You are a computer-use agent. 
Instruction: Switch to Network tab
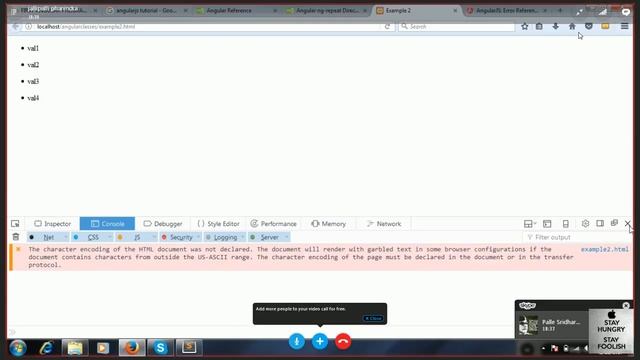click(x=384, y=224)
